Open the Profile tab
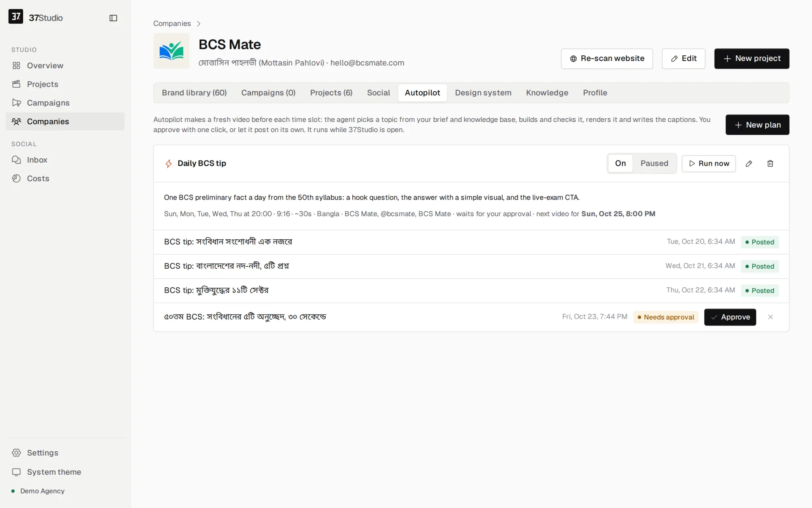Screen dimensions: 812x508 click(x=595, y=93)
